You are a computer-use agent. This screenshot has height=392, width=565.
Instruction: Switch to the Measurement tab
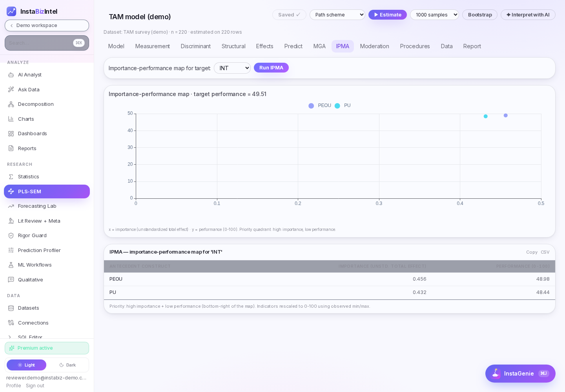(x=153, y=46)
